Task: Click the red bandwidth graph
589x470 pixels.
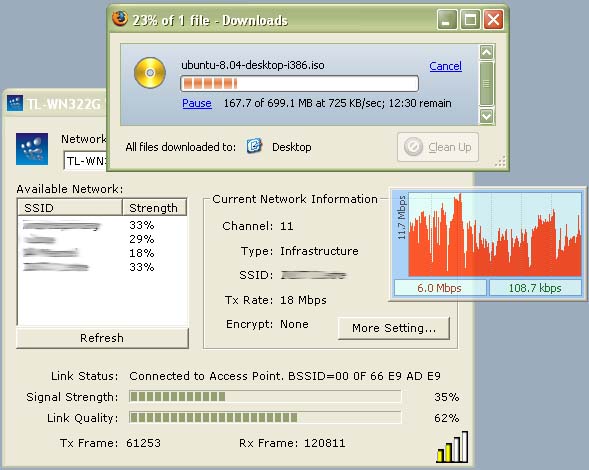Action: [x=495, y=235]
